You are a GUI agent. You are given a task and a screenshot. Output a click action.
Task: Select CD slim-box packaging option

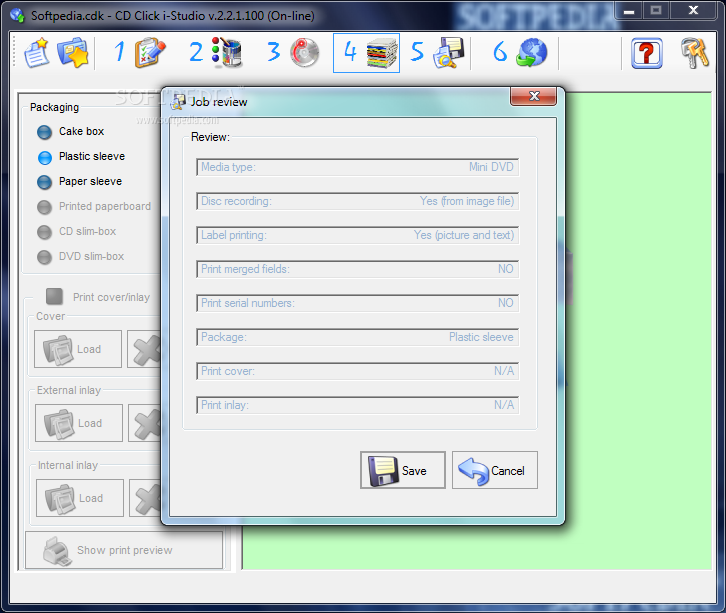pos(76,232)
